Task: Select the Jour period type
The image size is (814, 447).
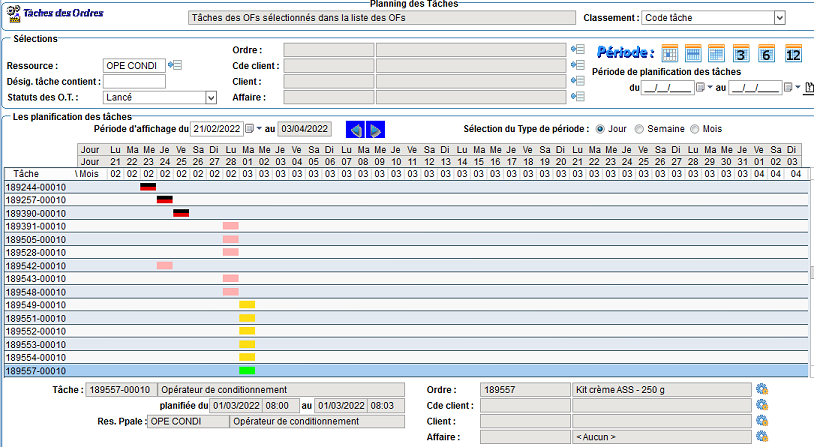Action: (600, 129)
